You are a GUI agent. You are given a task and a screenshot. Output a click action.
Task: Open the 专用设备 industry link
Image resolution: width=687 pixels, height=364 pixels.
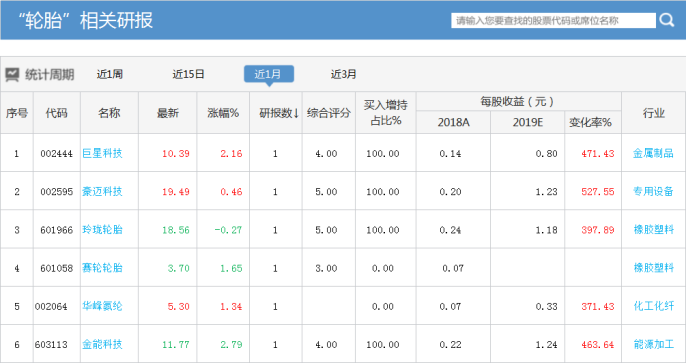pos(653,191)
